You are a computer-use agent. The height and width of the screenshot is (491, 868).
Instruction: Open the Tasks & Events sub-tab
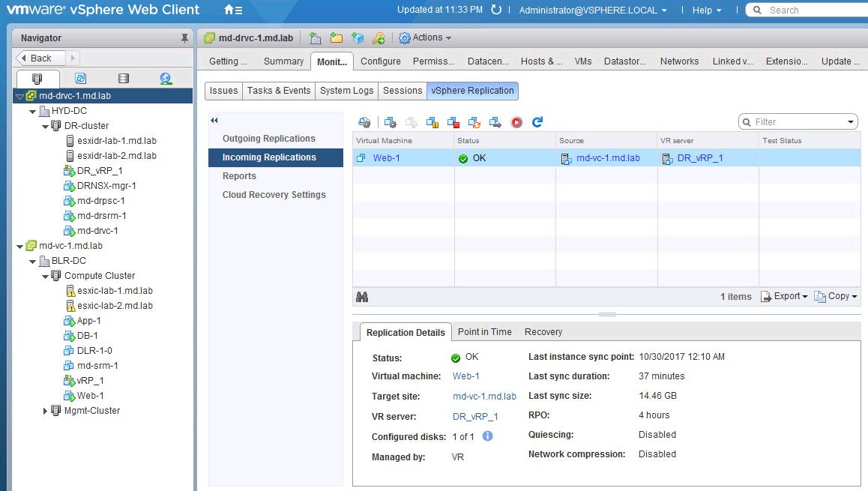278,90
